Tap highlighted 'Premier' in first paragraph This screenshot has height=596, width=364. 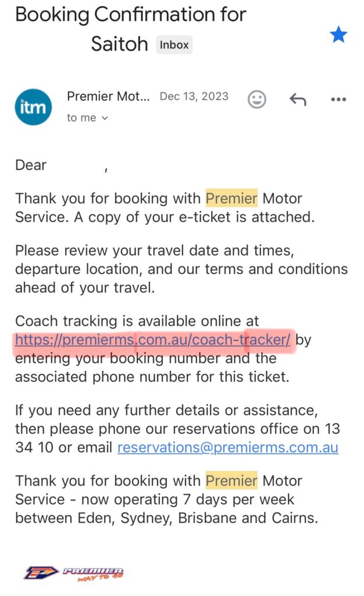click(x=231, y=198)
